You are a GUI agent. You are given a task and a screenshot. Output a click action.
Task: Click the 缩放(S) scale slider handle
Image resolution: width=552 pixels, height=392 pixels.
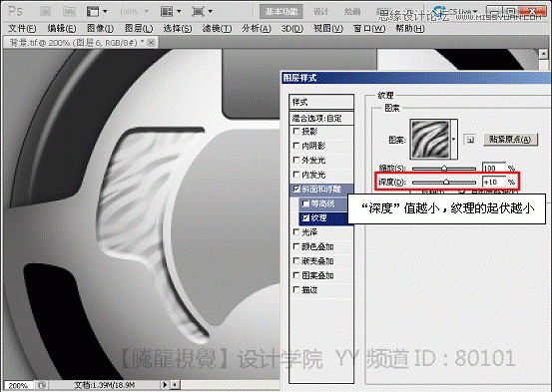(444, 169)
